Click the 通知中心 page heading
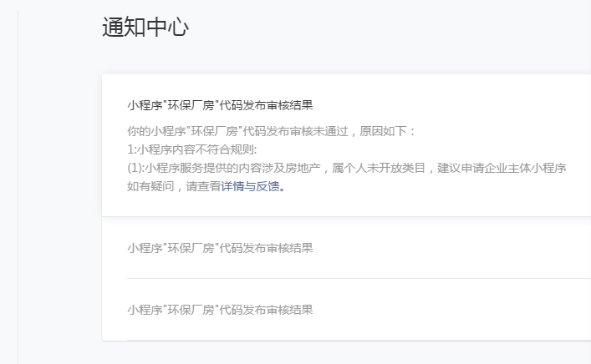The height and width of the screenshot is (364, 591). [145, 28]
